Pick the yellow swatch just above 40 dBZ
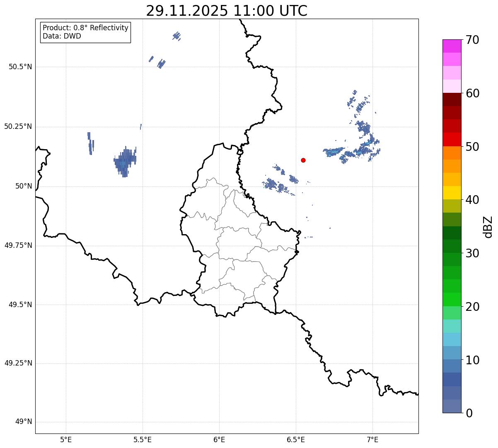 coord(452,193)
